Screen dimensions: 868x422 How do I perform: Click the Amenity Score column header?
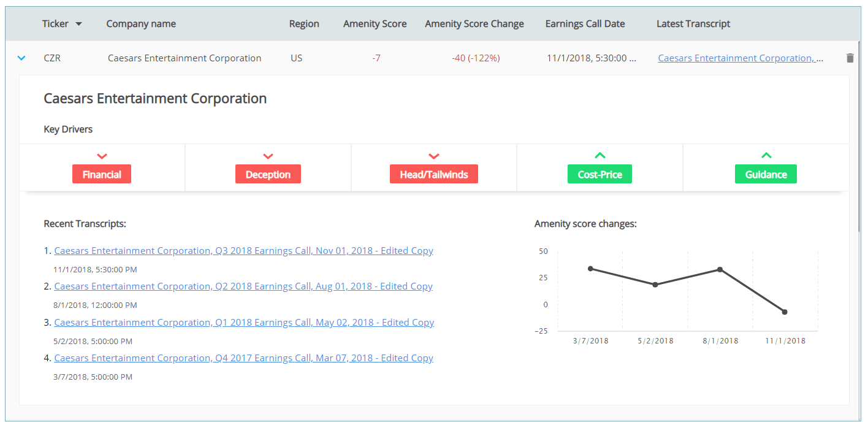(375, 24)
